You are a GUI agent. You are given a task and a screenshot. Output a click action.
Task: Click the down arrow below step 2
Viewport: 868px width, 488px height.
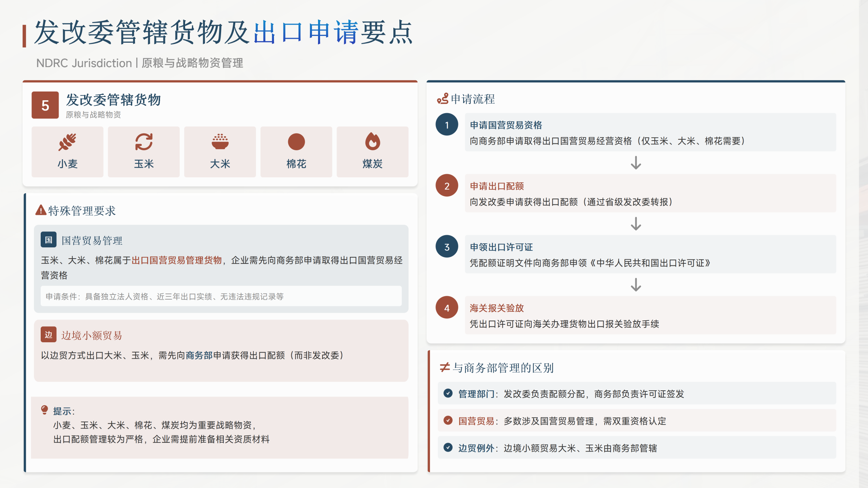(x=636, y=224)
